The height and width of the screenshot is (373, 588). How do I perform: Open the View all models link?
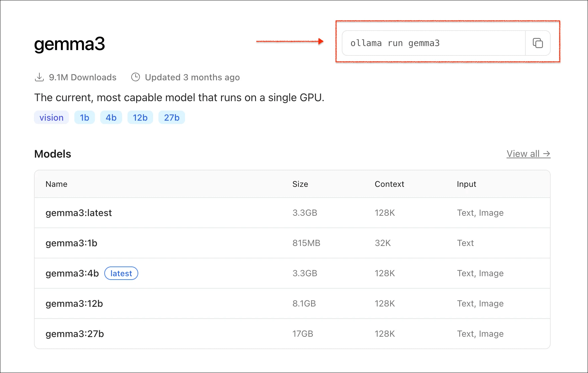528,154
